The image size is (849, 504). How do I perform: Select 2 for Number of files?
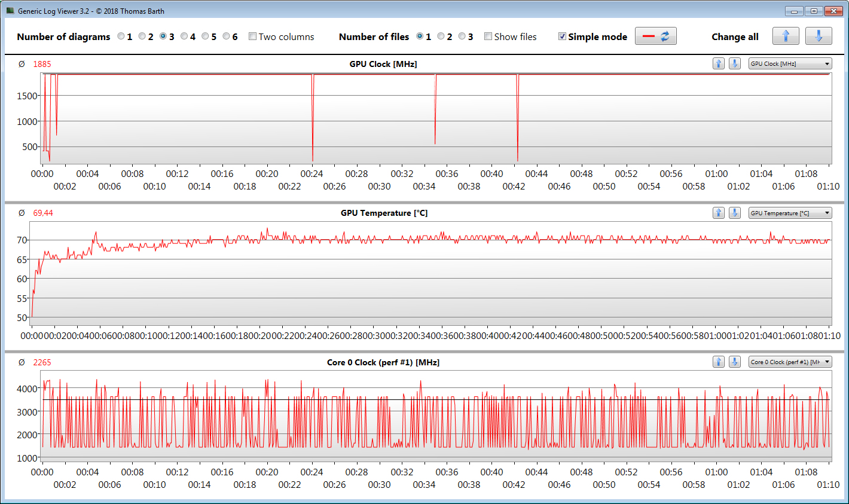pos(441,36)
